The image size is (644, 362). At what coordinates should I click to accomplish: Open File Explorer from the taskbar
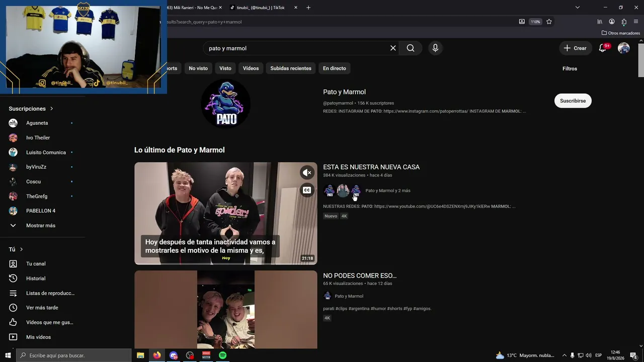(x=140, y=355)
